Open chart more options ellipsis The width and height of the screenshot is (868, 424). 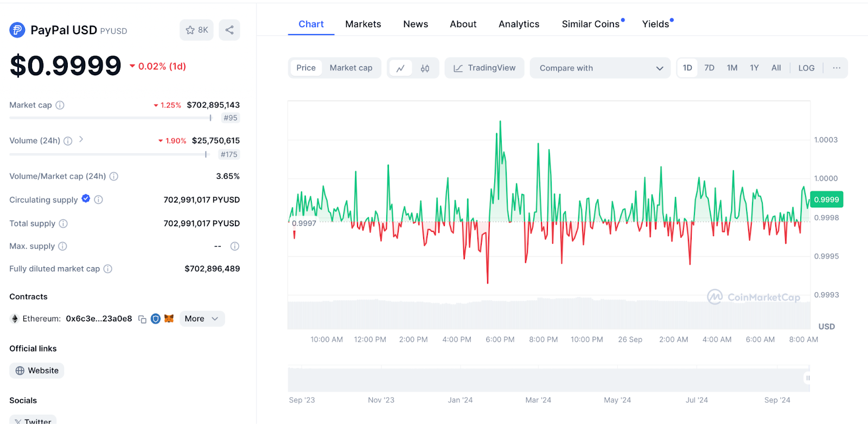837,68
